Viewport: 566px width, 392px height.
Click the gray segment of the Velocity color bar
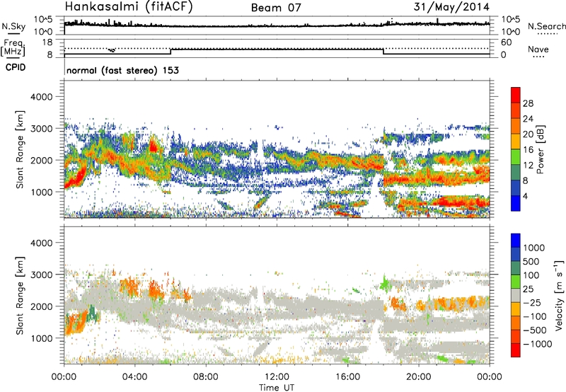(x=516, y=295)
